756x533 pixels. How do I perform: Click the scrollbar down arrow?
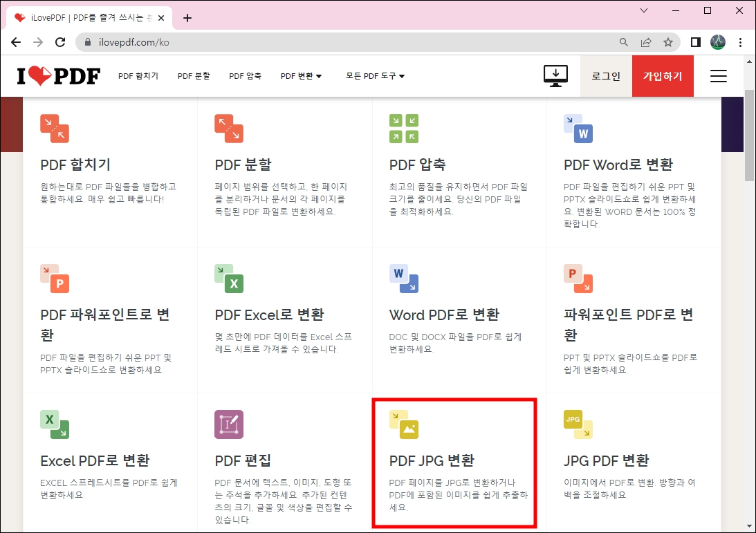(x=750, y=526)
